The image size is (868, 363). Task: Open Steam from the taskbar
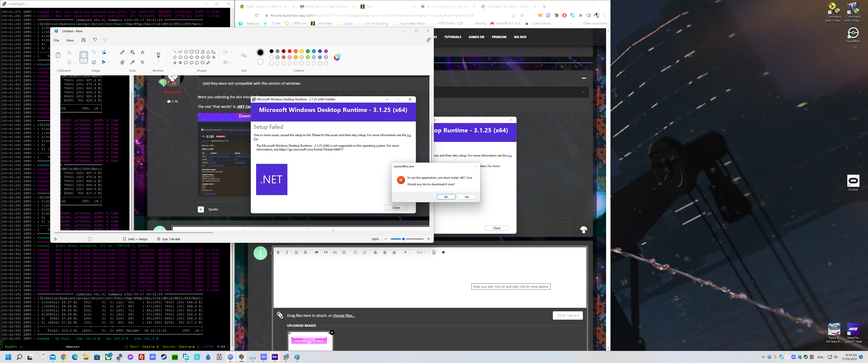pyautogui.click(x=164, y=357)
